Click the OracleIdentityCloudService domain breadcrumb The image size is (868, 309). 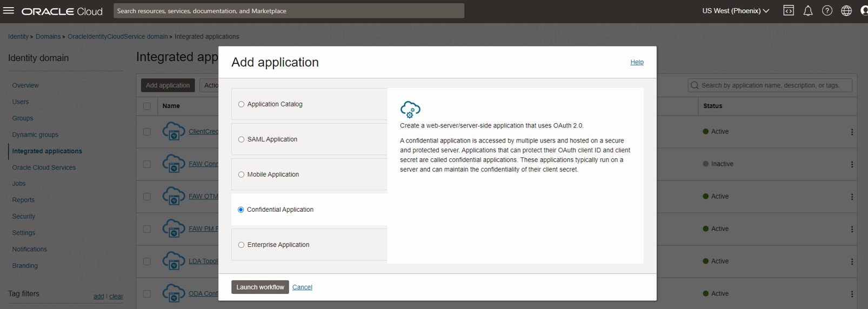click(x=118, y=37)
